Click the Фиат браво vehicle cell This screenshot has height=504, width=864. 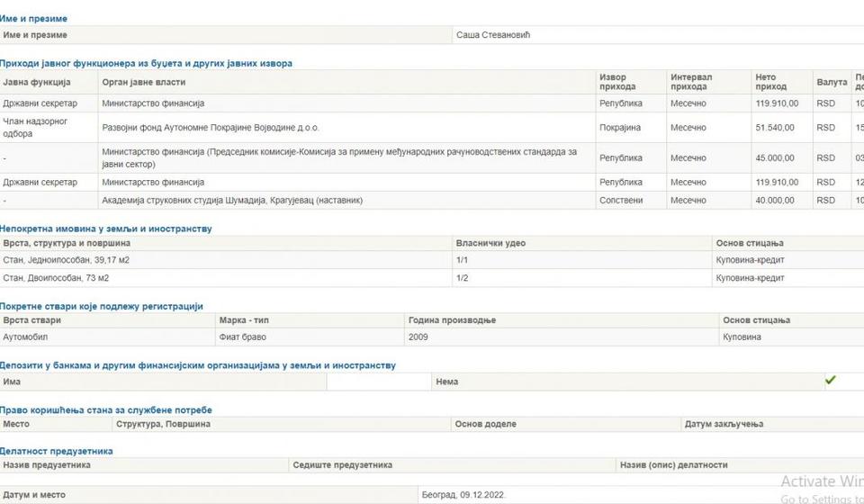click(243, 337)
